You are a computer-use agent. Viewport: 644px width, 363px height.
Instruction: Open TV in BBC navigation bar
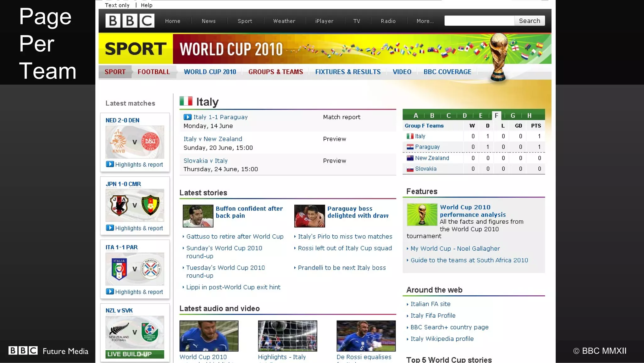point(357,21)
